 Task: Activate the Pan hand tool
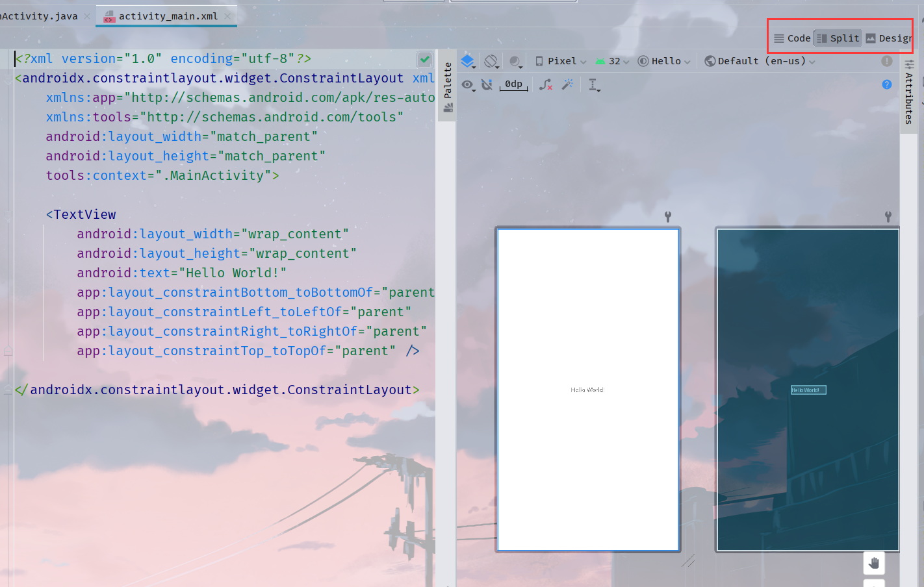(874, 563)
